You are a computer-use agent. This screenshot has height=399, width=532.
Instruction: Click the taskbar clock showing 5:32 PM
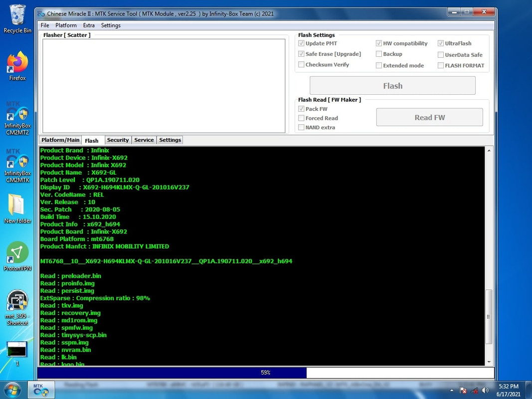click(508, 390)
